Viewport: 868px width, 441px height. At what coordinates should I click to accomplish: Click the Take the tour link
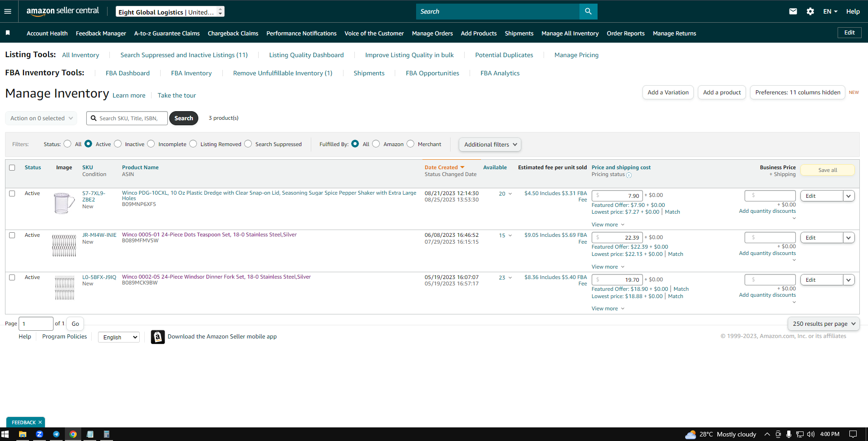point(177,95)
